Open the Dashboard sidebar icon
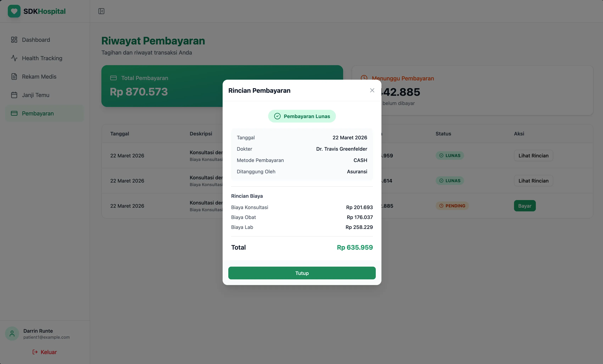This screenshot has width=603, height=364. tap(14, 39)
